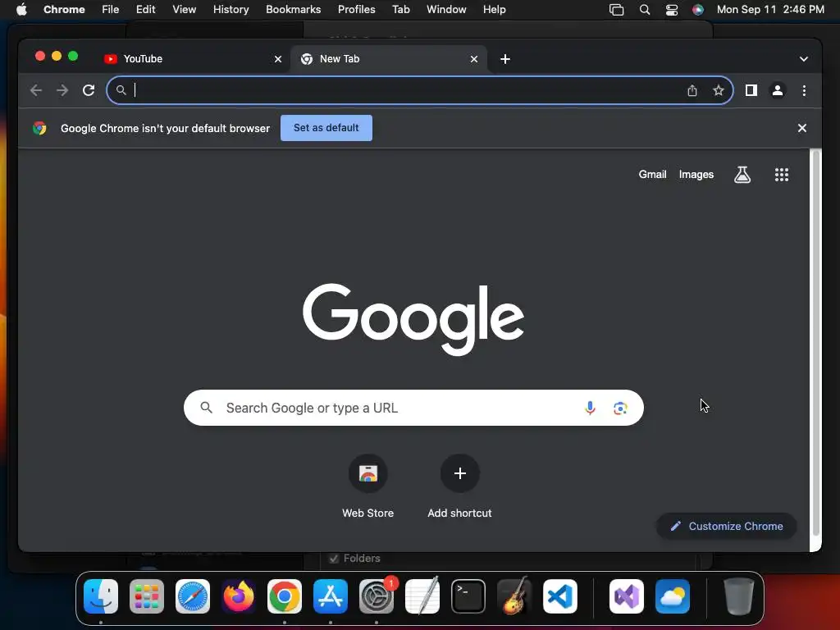
Task: Open the Chrome application menu
Action: coord(64,10)
